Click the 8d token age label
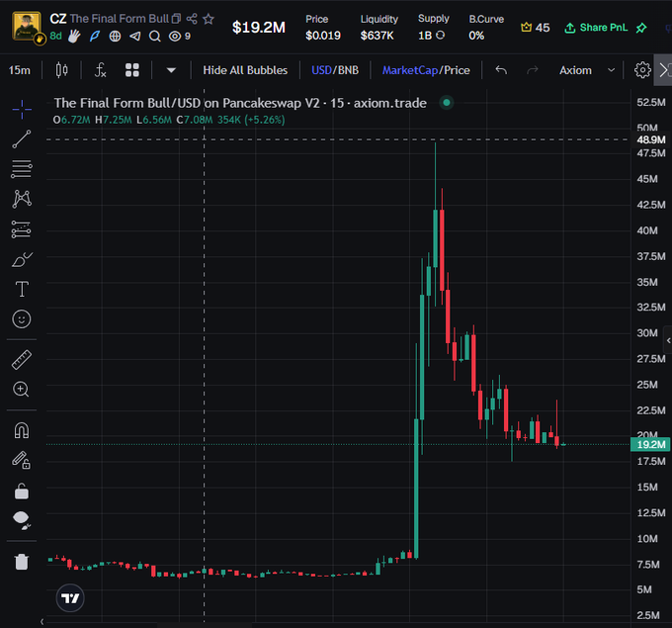 pos(55,36)
